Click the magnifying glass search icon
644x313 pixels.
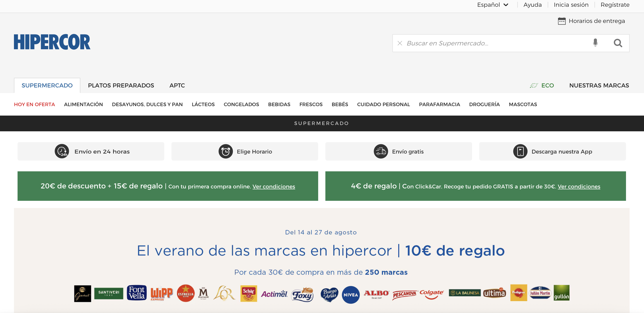618,43
